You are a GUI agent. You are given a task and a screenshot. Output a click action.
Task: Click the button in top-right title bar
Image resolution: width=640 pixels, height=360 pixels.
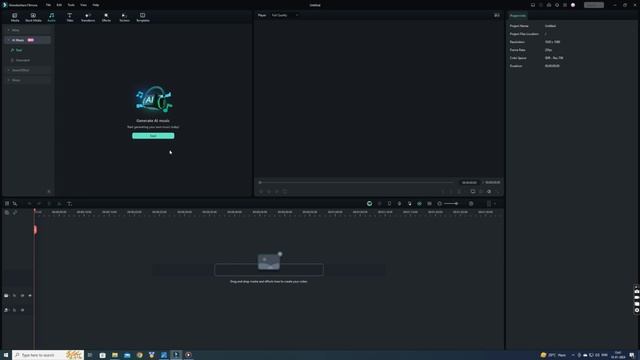593,5
